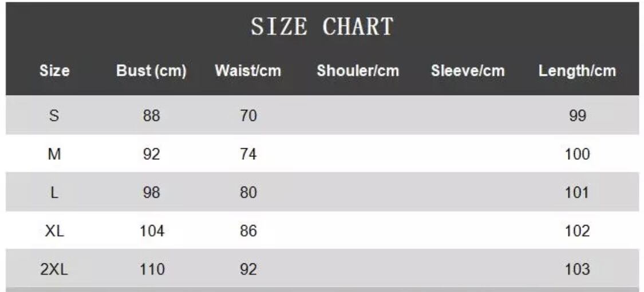The height and width of the screenshot is (292, 644).
Task: Select the M size row label
Action: (54, 154)
